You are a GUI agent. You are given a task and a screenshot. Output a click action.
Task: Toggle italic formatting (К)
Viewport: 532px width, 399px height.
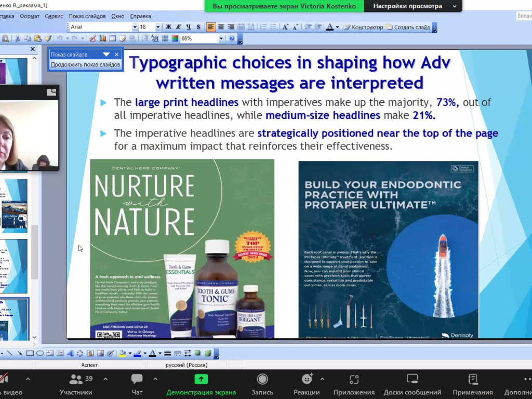pyautogui.click(x=179, y=27)
